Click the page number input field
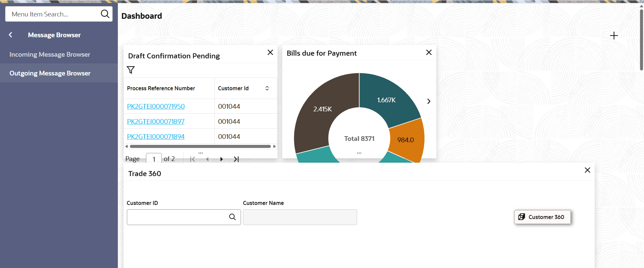 click(x=154, y=158)
